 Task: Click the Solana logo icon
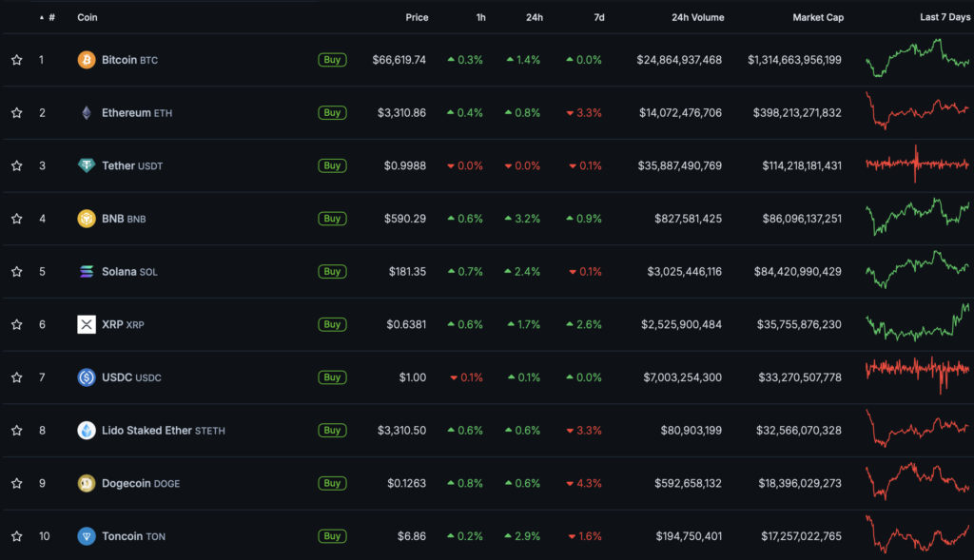click(x=87, y=272)
